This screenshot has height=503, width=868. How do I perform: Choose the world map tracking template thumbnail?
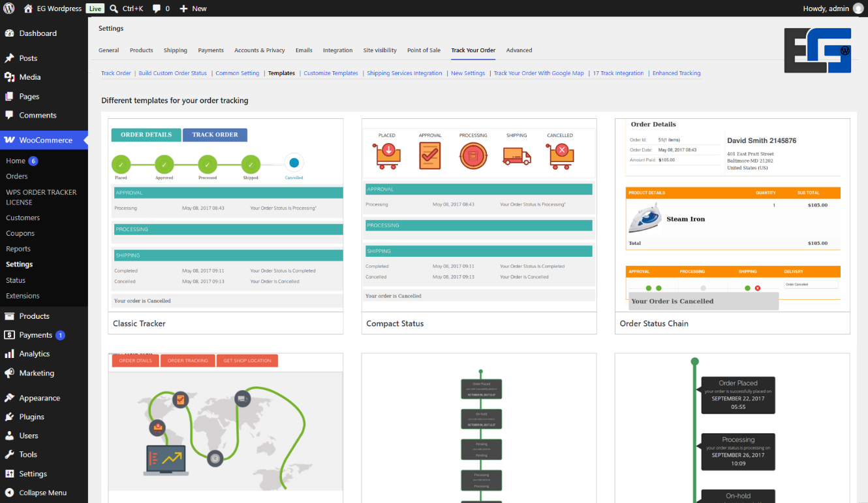(226, 428)
